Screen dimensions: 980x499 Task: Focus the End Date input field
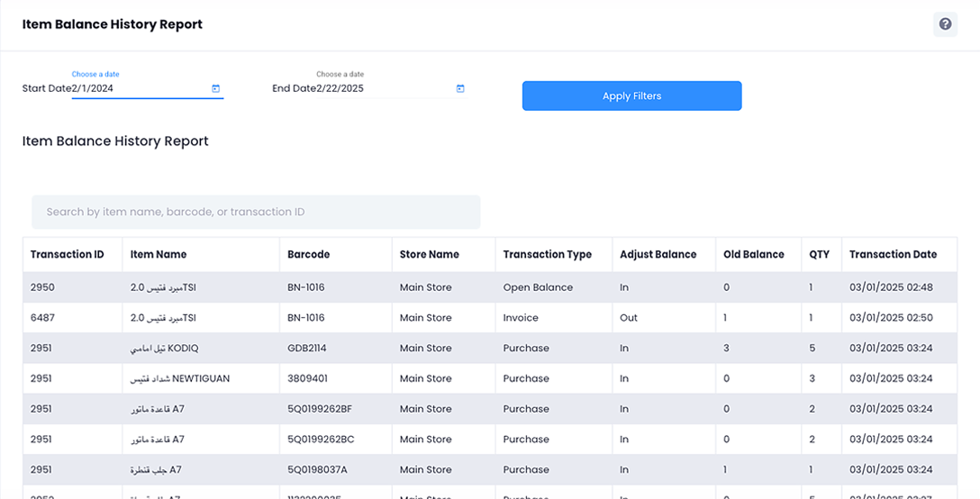pos(383,88)
